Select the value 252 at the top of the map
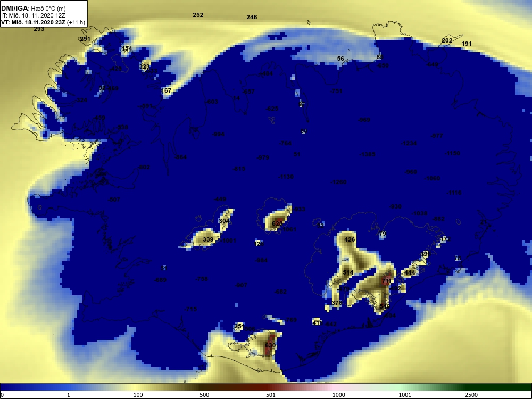Viewport: 532px width, 399px height. 198,15
